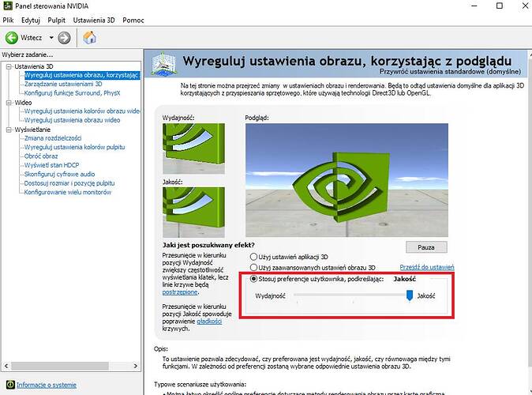This screenshot has width=532, height=395.
Task: Click the large Podgląd 3D preview image
Action: (x=347, y=180)
